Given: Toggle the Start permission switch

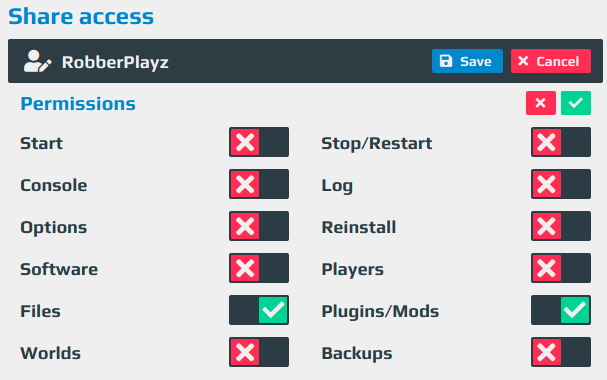Looking at the screenshot, I should click(x=259, y=142).
